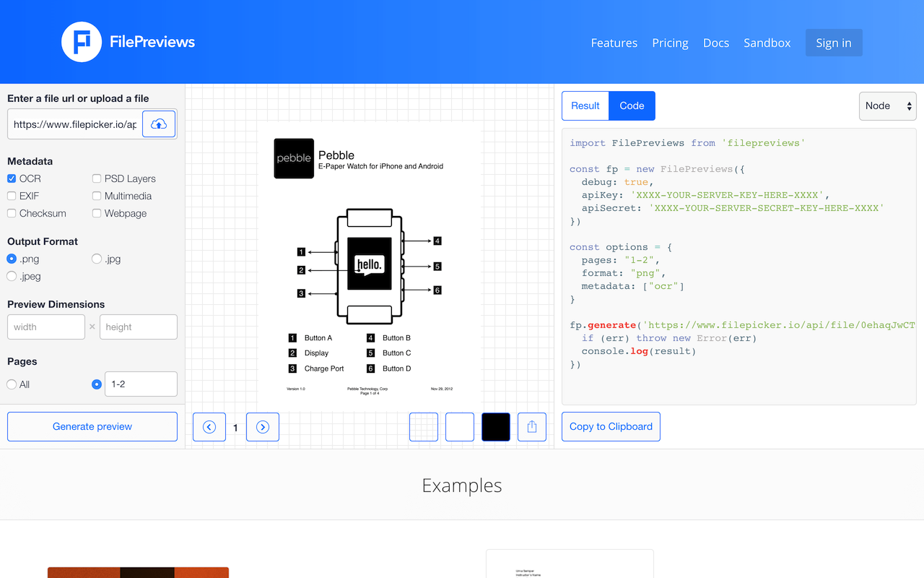Click the file URL input field
This screenshot has width=924, height=578.
(75, 124)
